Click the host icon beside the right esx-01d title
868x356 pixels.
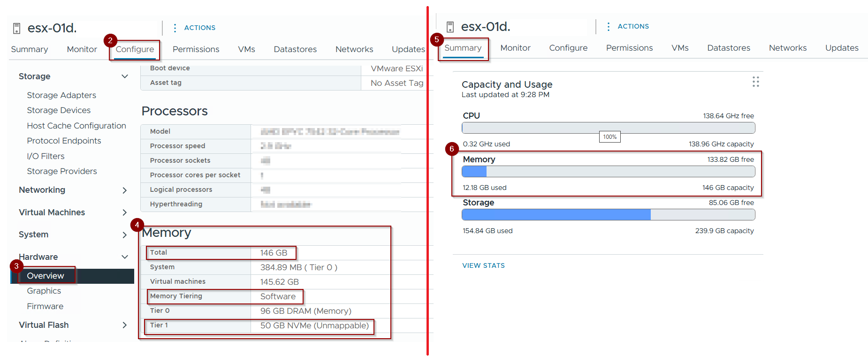pos(450,27)
